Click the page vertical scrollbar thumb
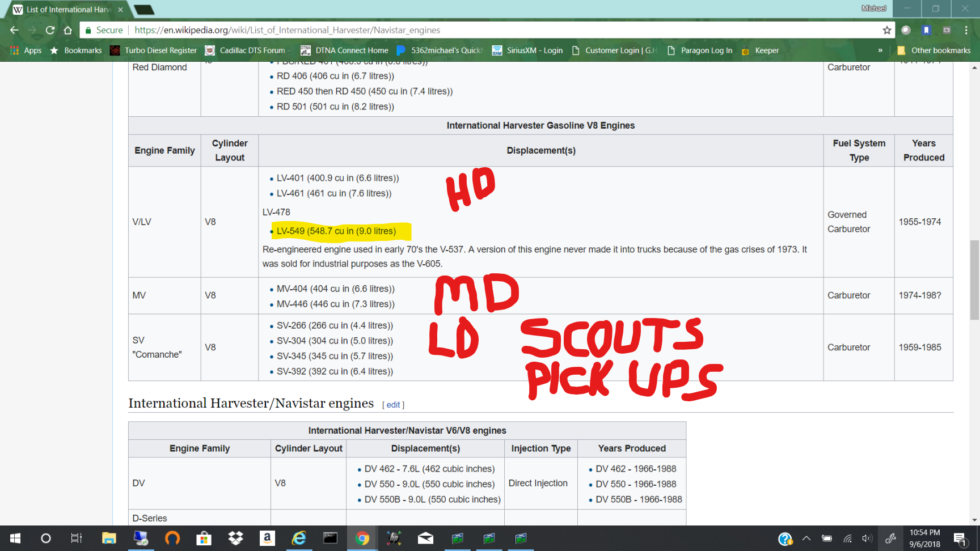The image size is (980, 551). pyautogui.click(x=974, y=280)
